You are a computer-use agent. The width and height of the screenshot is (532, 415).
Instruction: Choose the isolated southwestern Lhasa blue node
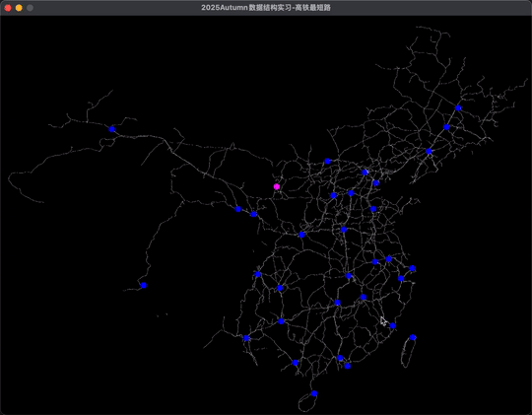(144, 285)
